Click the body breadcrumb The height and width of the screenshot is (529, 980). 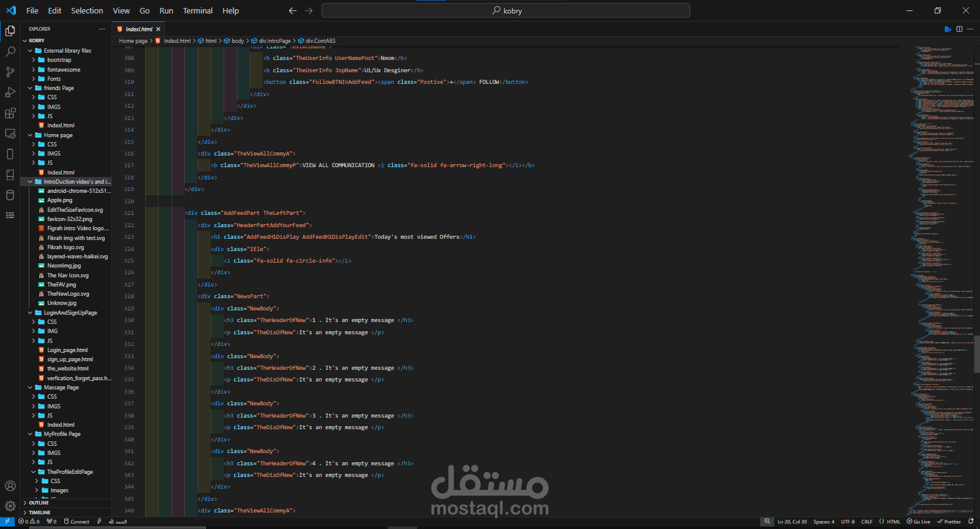[x=234, y=41]
